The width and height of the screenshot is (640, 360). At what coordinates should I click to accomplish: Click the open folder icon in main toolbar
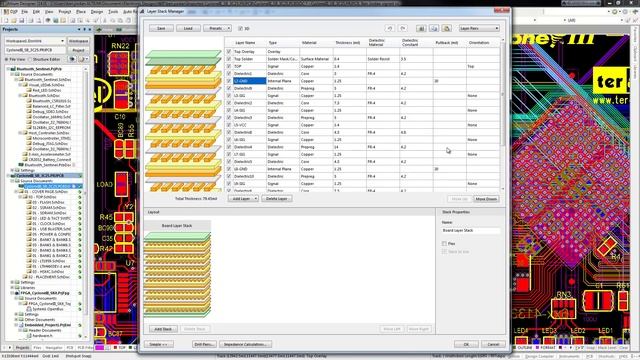click(13, 20)
